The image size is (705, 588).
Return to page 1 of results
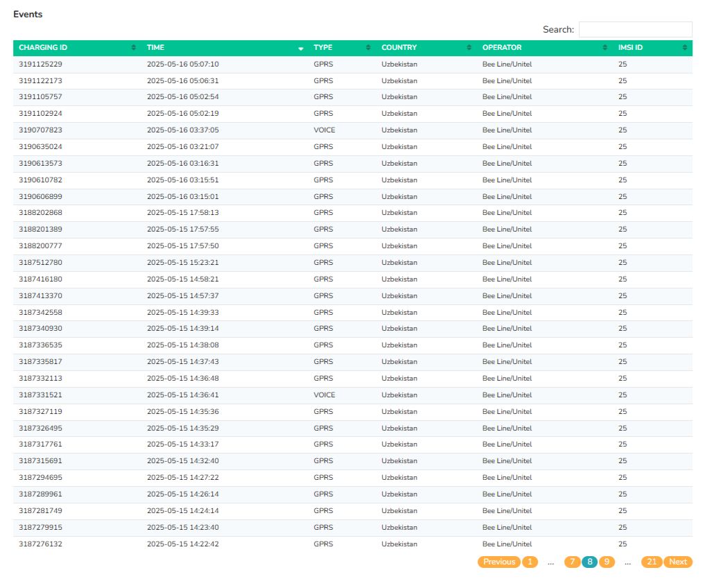pyautogui.click(x=530, y=562)
